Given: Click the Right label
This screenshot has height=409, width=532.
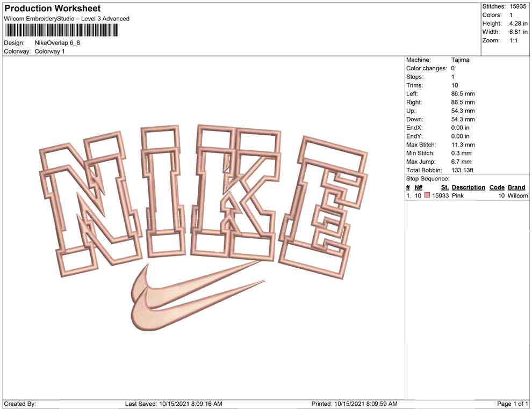Looking at the screenshot, I should click(x=414, y=102).
